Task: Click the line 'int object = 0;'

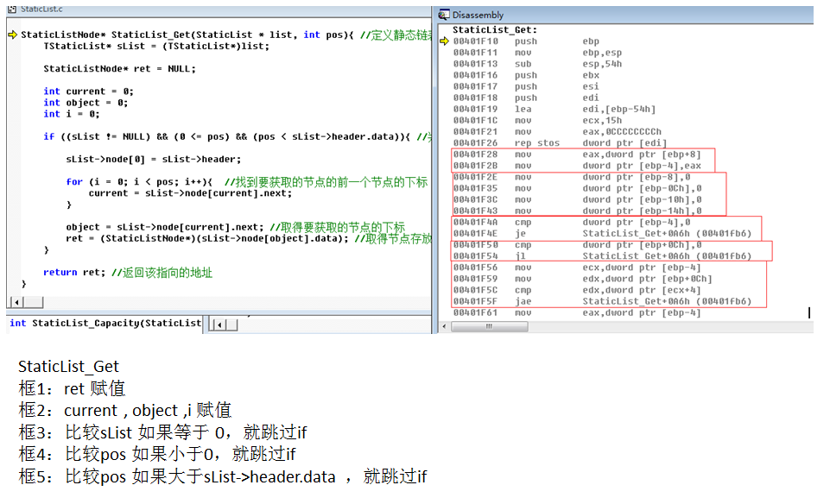Action: 86,103
